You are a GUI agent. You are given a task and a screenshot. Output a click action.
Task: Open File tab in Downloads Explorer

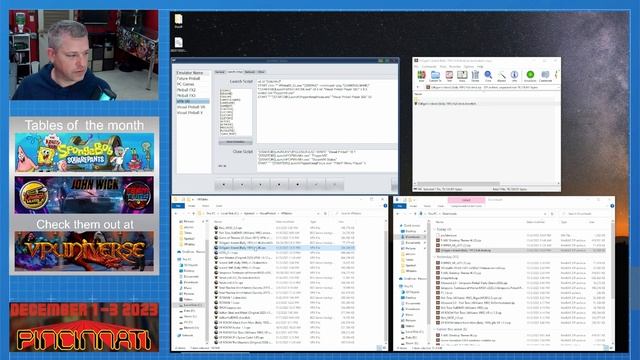(x=400, y=206)
